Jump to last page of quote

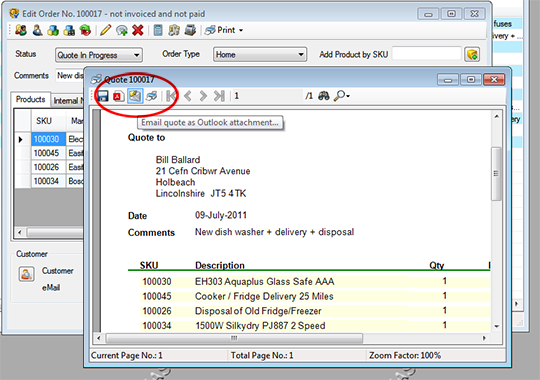click(x=219, y=96)
